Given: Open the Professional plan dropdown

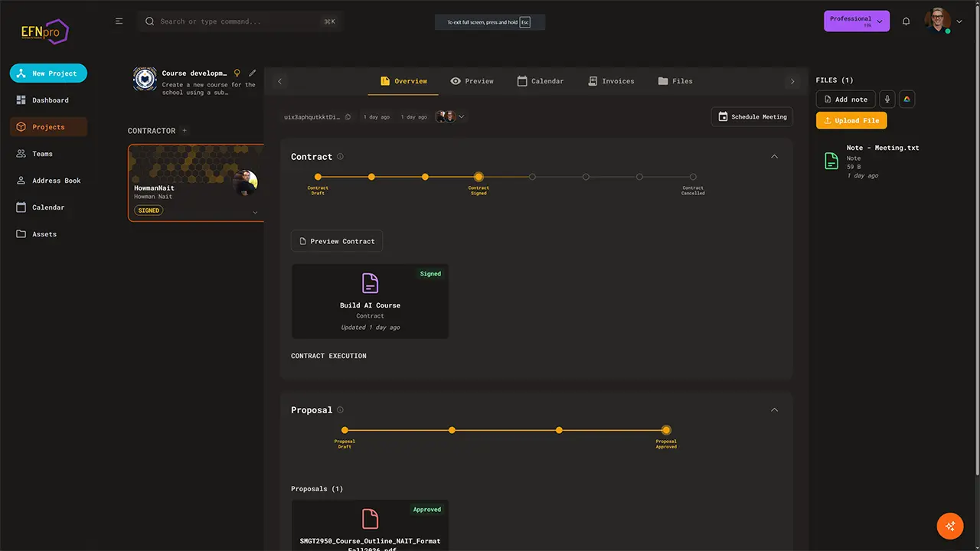Looking at the screenshot, I should click(856, 21).
